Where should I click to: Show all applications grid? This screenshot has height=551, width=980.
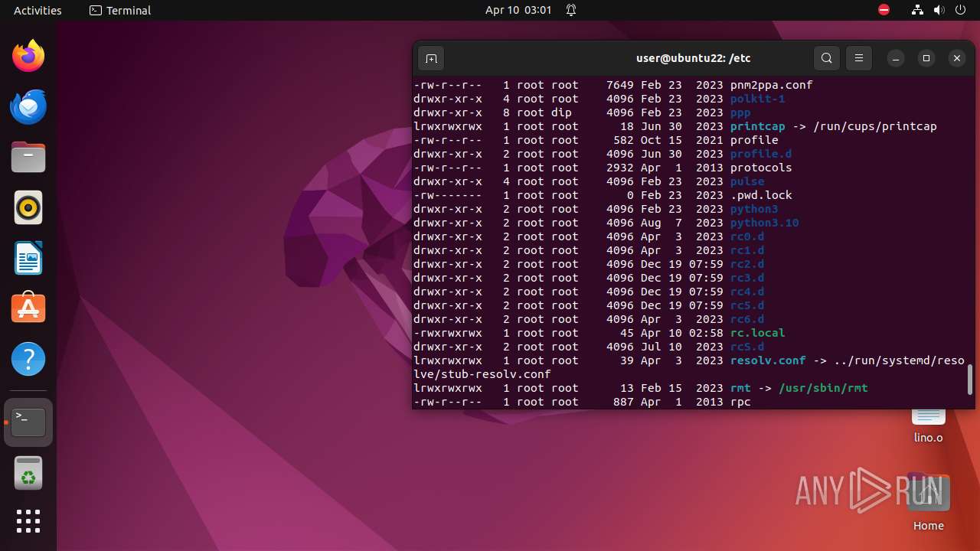28,521
